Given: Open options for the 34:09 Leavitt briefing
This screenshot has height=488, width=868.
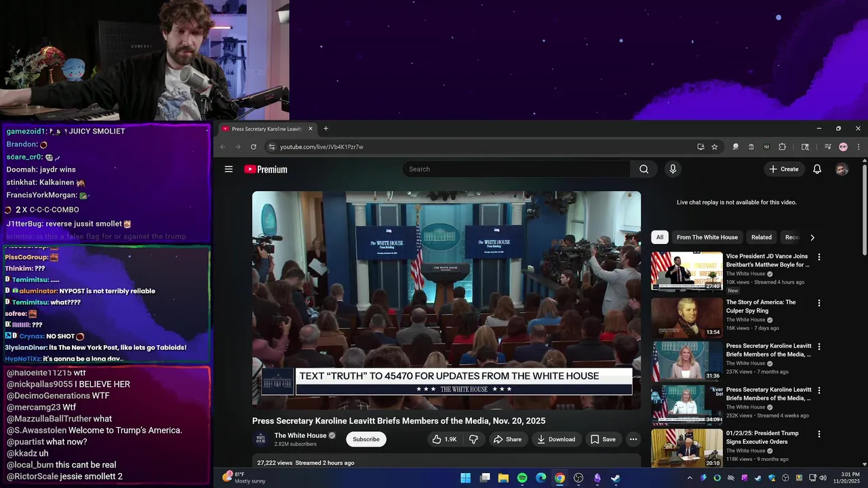Looking at the screenshot, I should pyautogui.click(x=818, y=390).
